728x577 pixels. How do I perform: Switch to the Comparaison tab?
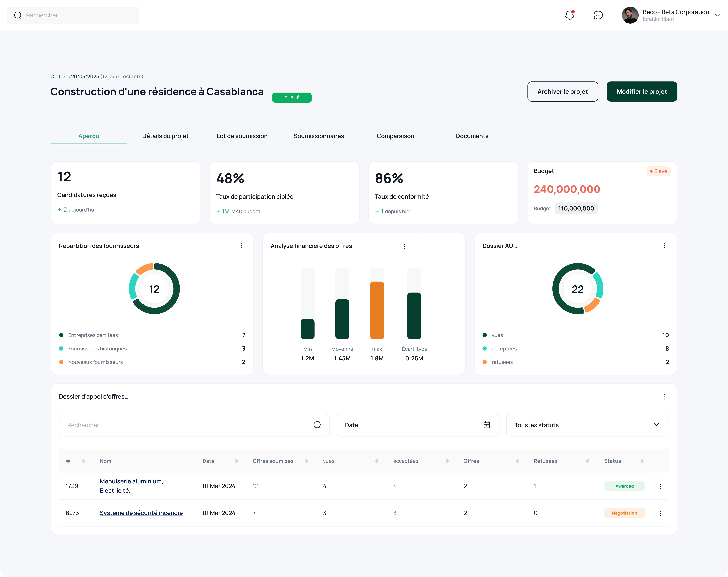[395, 136]
